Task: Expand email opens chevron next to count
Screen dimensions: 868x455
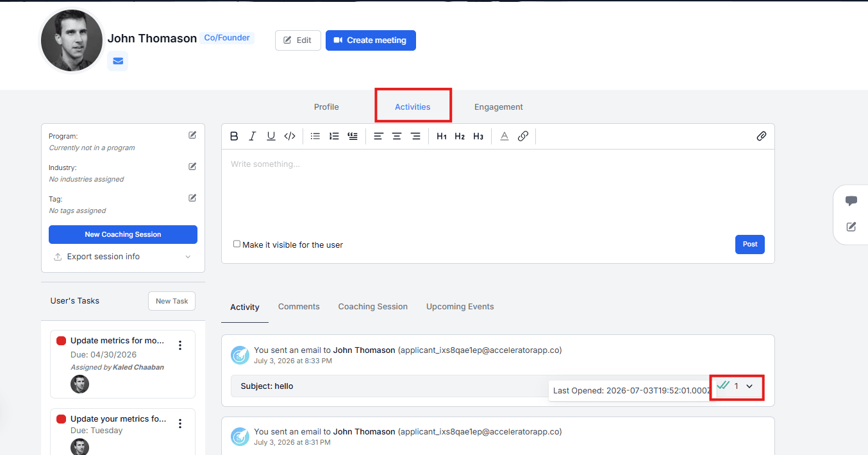Action: (749, 386)
